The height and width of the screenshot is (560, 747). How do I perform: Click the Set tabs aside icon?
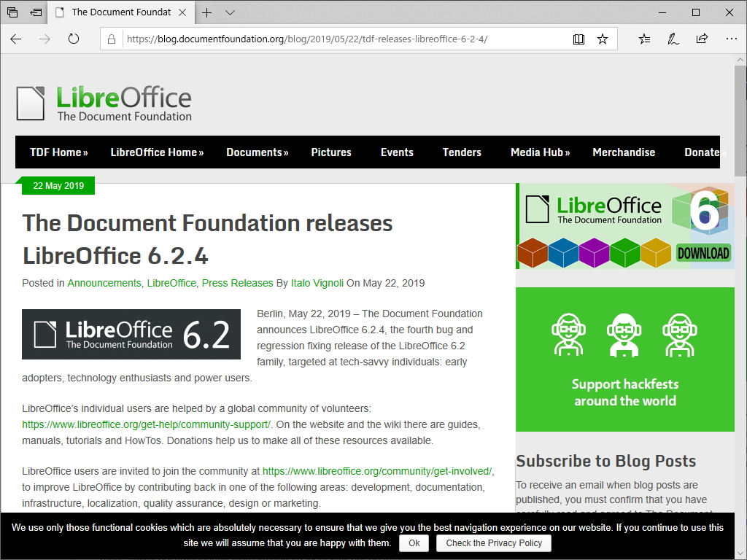pyautogui.click(x=34, y=12)
